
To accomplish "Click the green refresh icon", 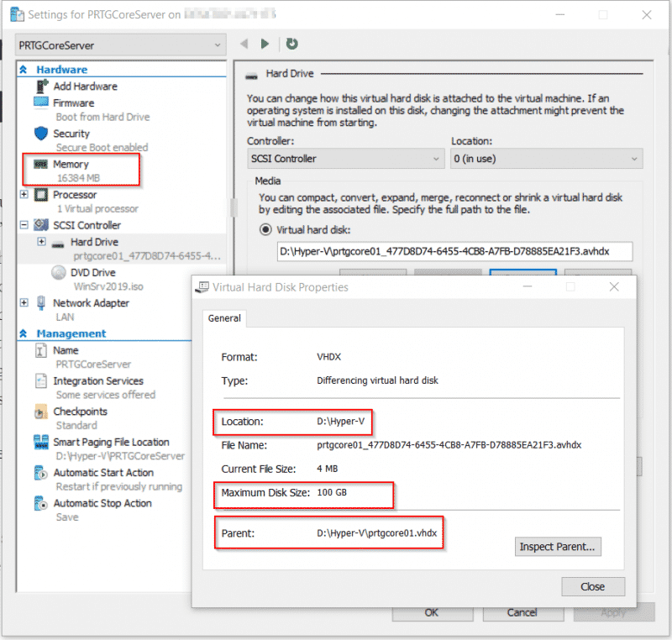I will point(291,44).
